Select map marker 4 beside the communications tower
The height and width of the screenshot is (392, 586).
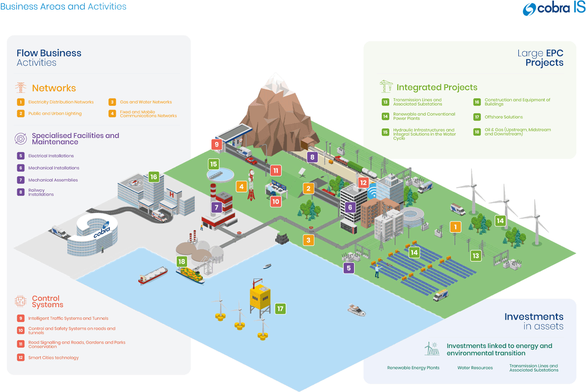click(241, 186)
